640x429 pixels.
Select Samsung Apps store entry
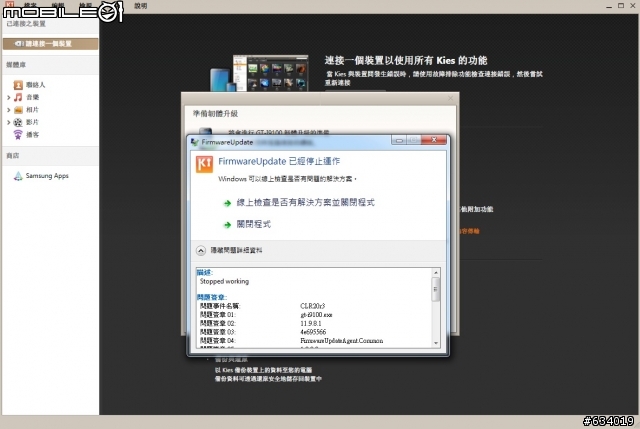(x=47, y=176)
